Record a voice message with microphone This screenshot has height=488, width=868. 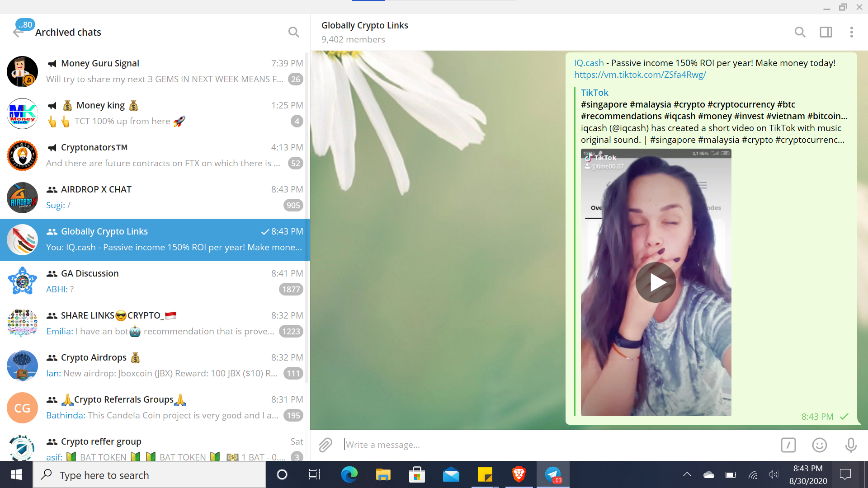point(851,445)
